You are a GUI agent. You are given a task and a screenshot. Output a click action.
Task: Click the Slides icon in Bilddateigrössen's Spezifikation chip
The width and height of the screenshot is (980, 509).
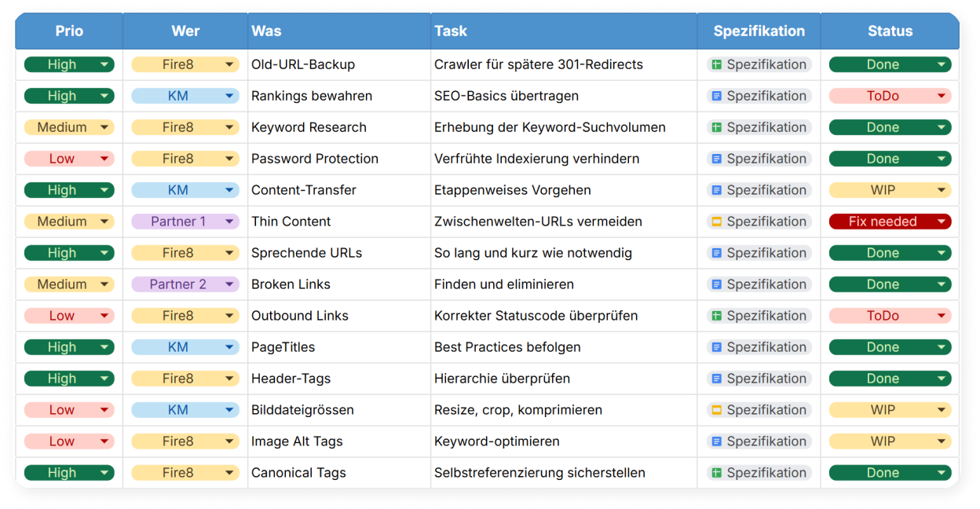coord(716,410)
